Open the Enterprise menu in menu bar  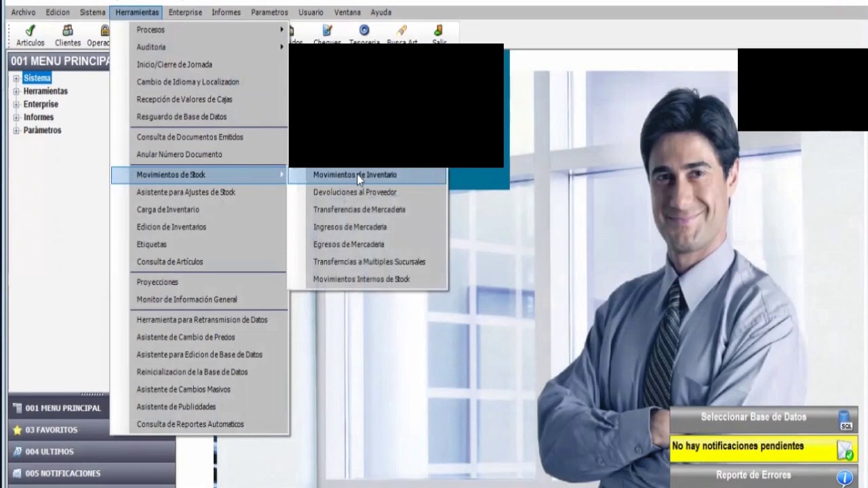pyautogui.click(x=185, y=12)
